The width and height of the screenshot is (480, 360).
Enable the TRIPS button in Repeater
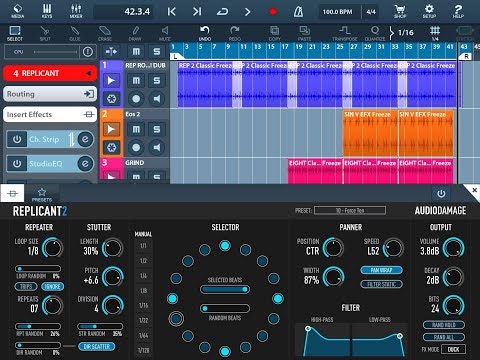(26, 286)
